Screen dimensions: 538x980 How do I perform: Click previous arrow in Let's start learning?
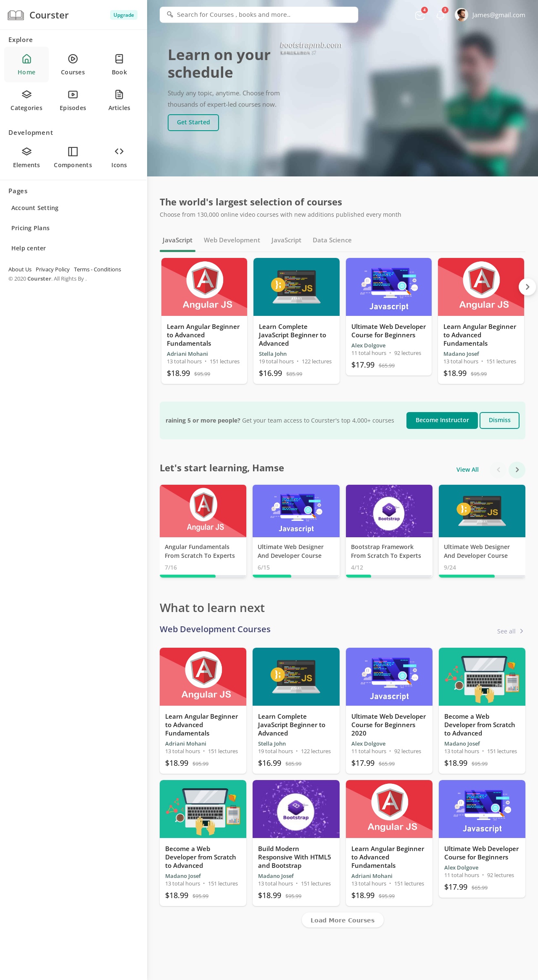click(x=498, y=470)
